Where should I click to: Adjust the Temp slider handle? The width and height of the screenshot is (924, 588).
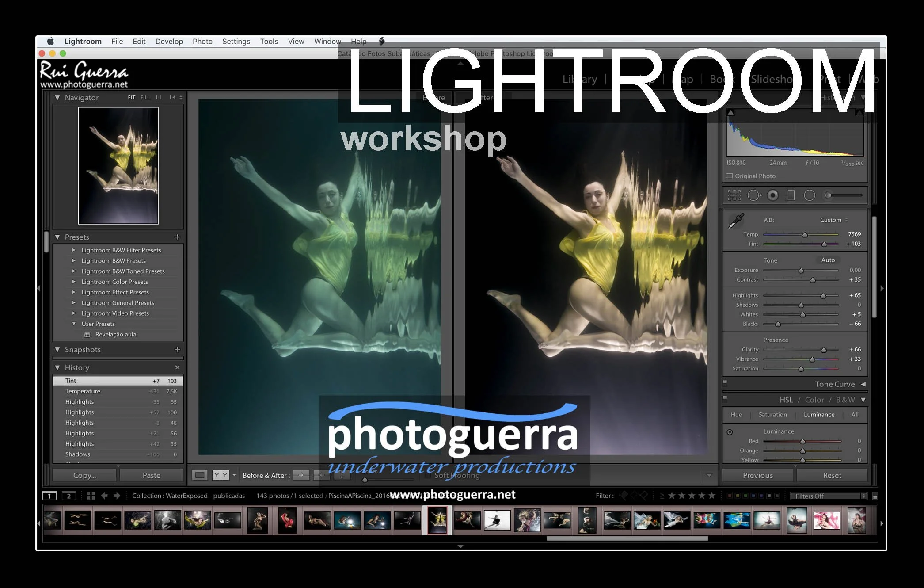(805, 235)
